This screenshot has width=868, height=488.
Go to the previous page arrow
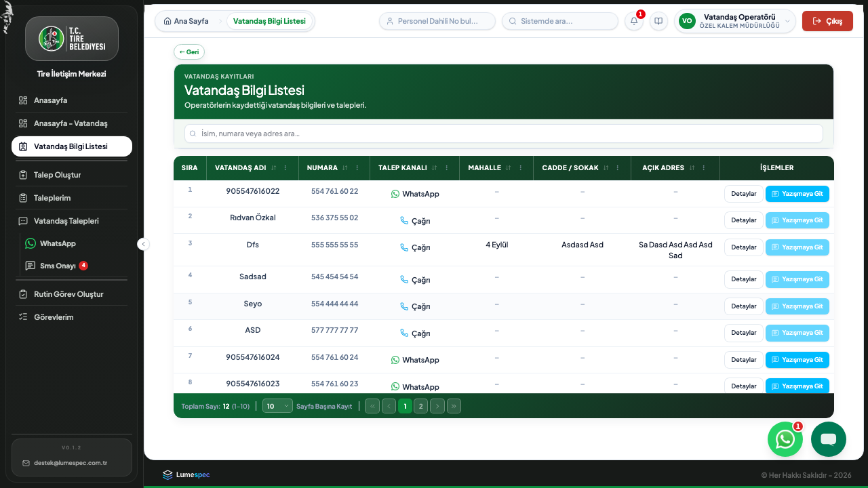(389, 406)
